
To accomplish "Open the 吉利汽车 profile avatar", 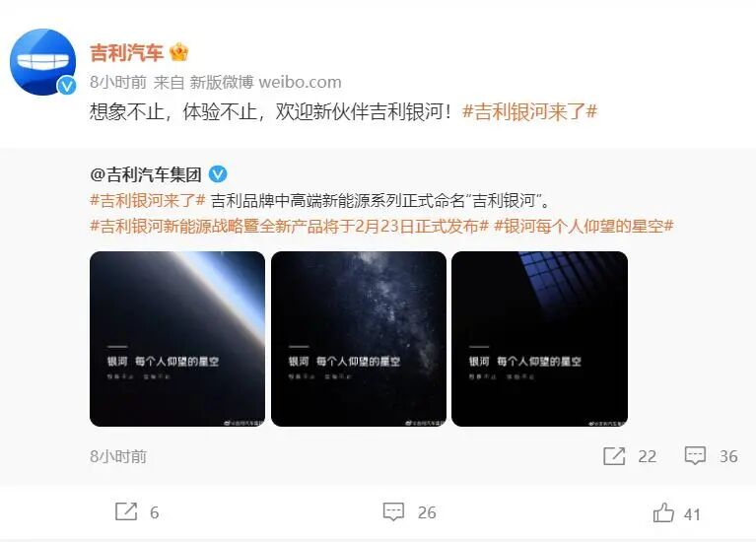I will coord(43,62).
